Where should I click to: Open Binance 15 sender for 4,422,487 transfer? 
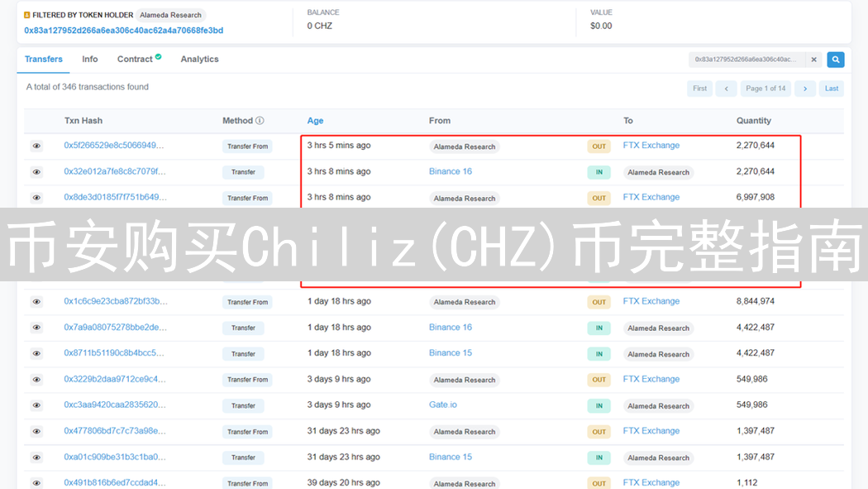451,352
